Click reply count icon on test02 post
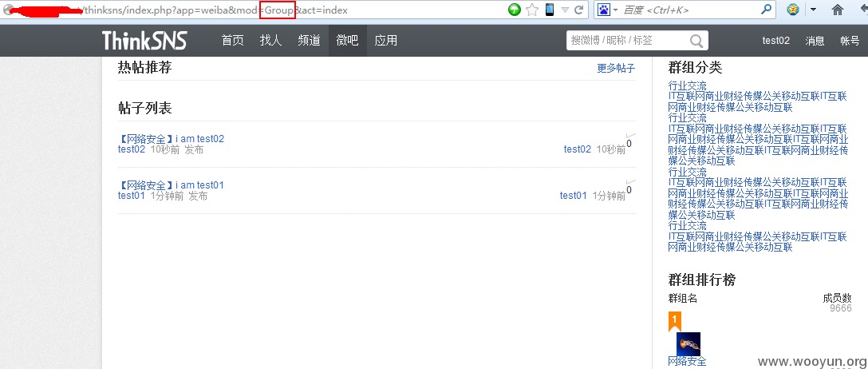 point(630,141)
